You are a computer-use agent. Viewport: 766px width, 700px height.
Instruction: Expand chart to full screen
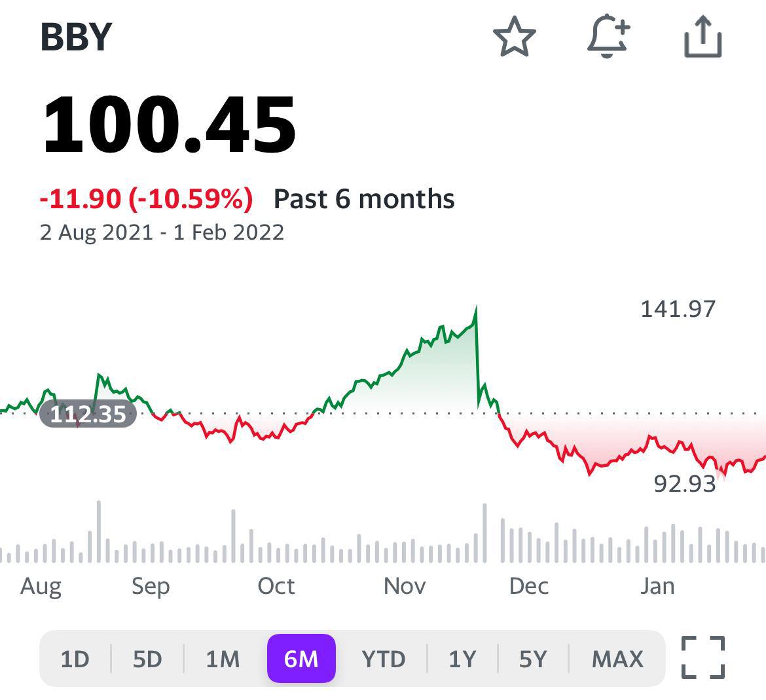703,657
